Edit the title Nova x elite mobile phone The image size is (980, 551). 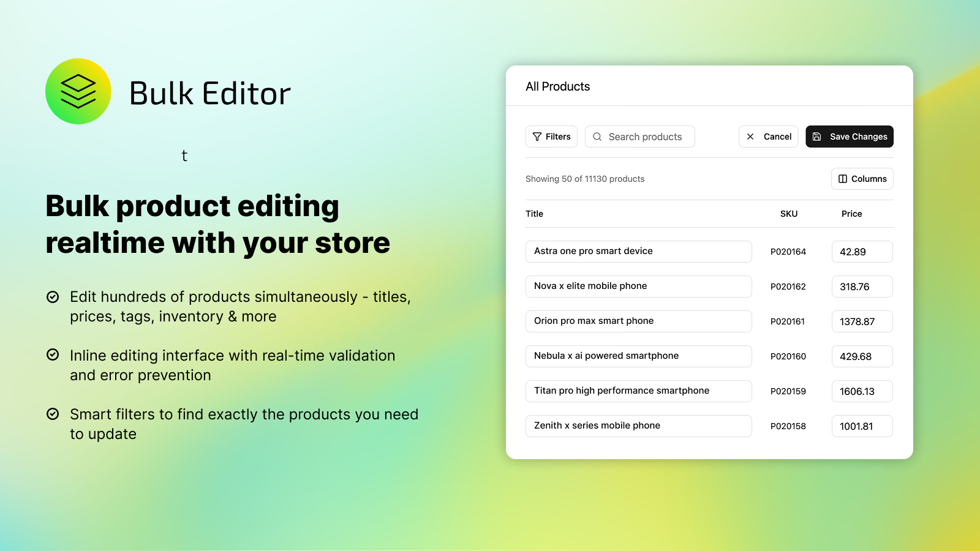tap(639, 287)
